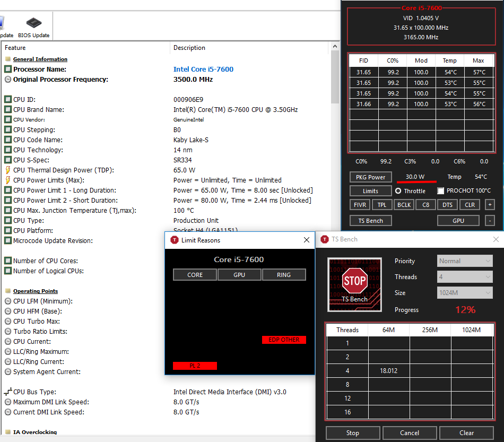Click the Original Processor Frequency clock icon

[x=8, y=80]
